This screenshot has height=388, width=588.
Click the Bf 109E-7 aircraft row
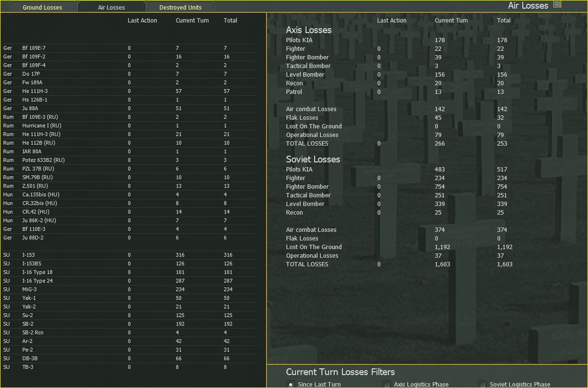pos(129,48)
